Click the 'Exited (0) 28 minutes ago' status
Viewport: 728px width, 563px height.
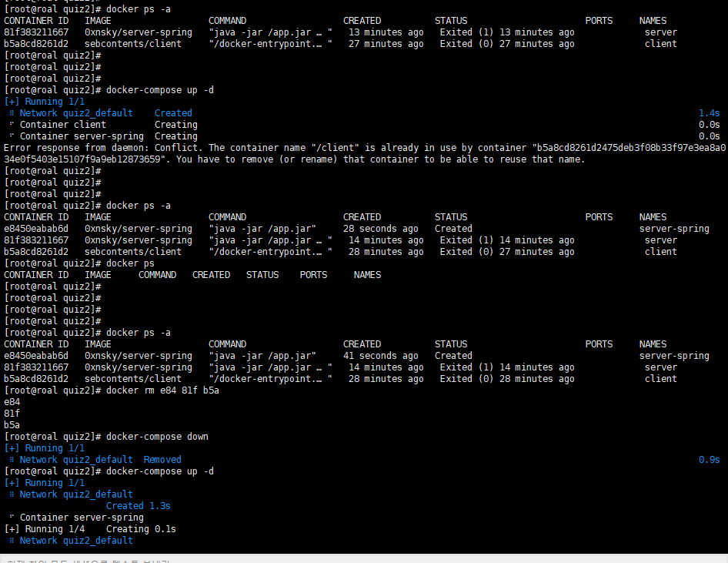pyautogui.click(x=507, y=379)
